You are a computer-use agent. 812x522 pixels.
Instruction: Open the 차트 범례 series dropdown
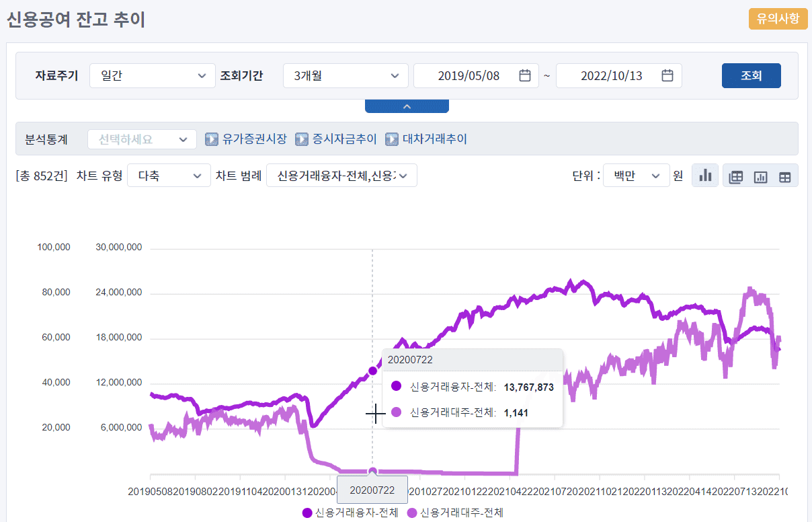341,176
